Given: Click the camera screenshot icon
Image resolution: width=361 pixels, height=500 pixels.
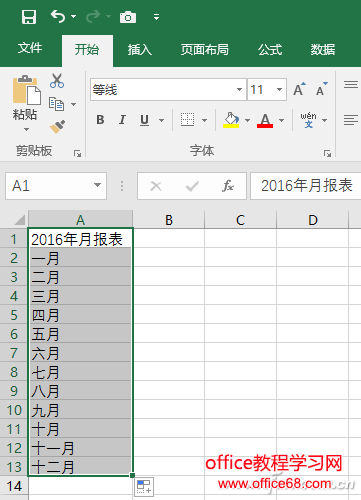Looking at the screenshot, I should pos(128,17).
